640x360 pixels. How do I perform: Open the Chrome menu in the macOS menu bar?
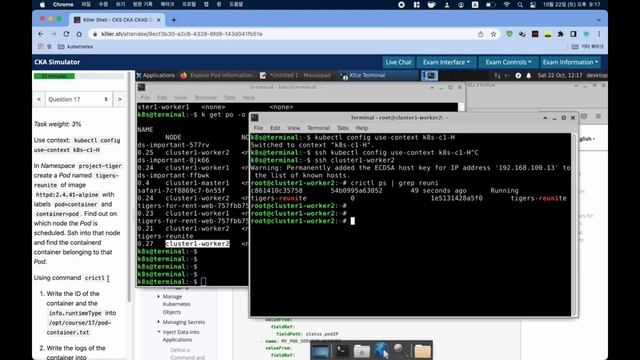pos(63,4)
